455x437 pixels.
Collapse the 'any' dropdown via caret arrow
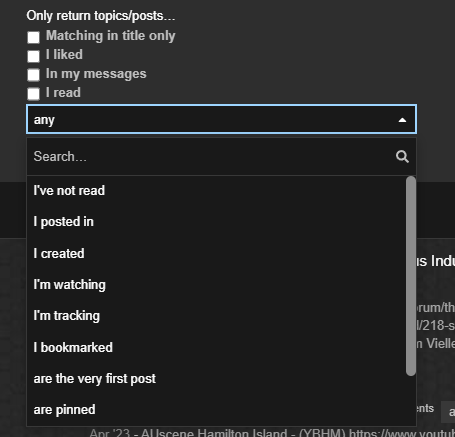402,120
